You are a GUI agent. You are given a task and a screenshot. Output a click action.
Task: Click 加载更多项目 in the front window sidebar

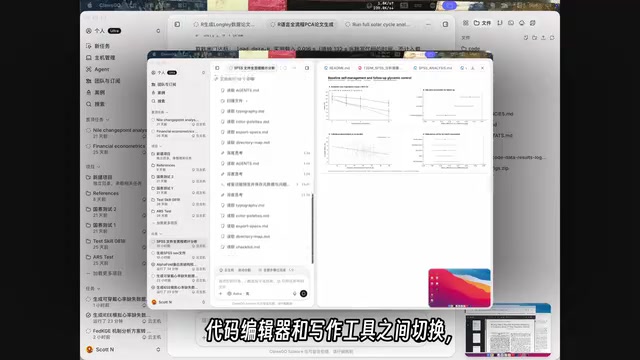pyautogui.click(x=165, y=223)
